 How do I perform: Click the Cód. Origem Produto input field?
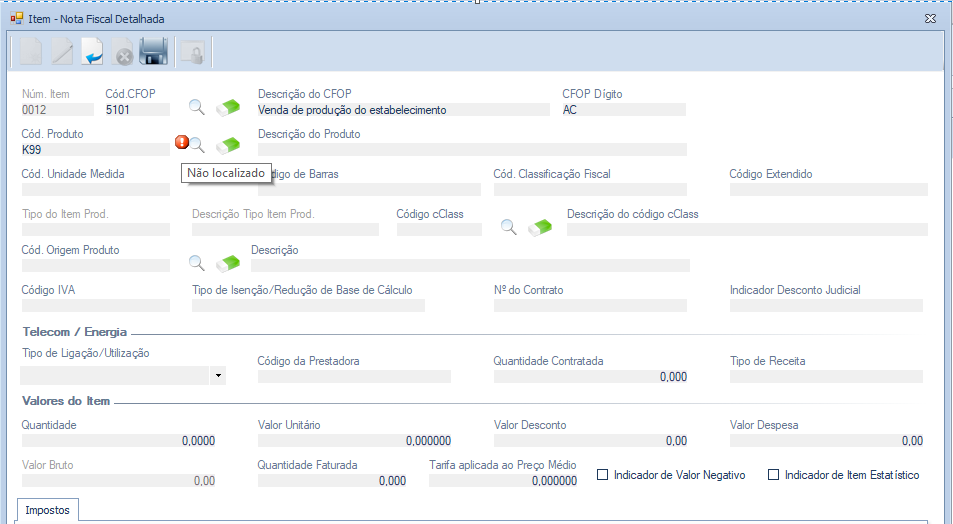click(x=95, y=266)
